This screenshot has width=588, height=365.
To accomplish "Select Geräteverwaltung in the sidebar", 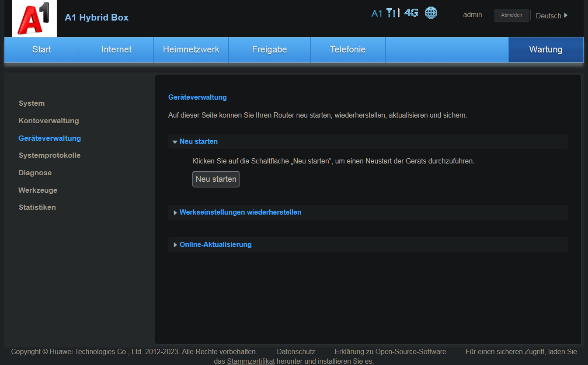I will pyautogui.click(x=49, y=138).
